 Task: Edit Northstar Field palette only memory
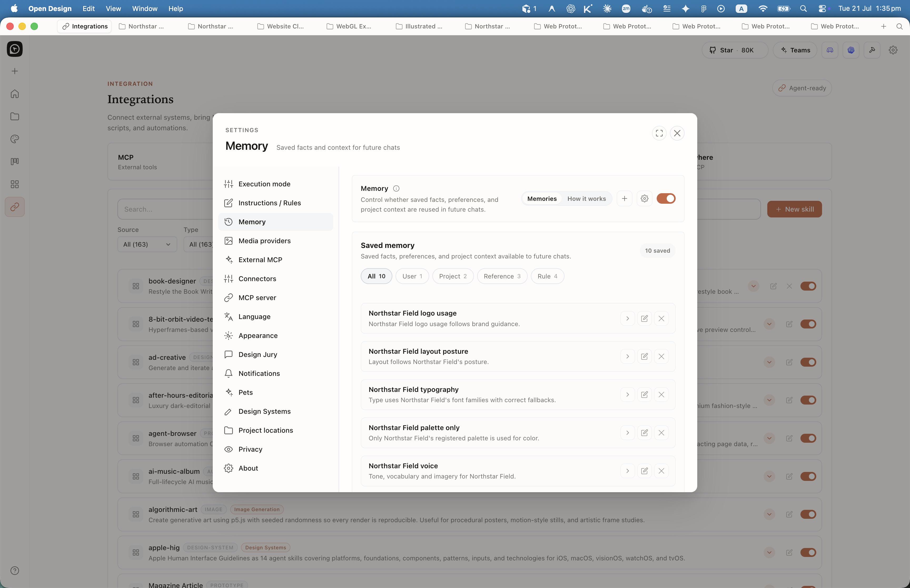(644, 433)
